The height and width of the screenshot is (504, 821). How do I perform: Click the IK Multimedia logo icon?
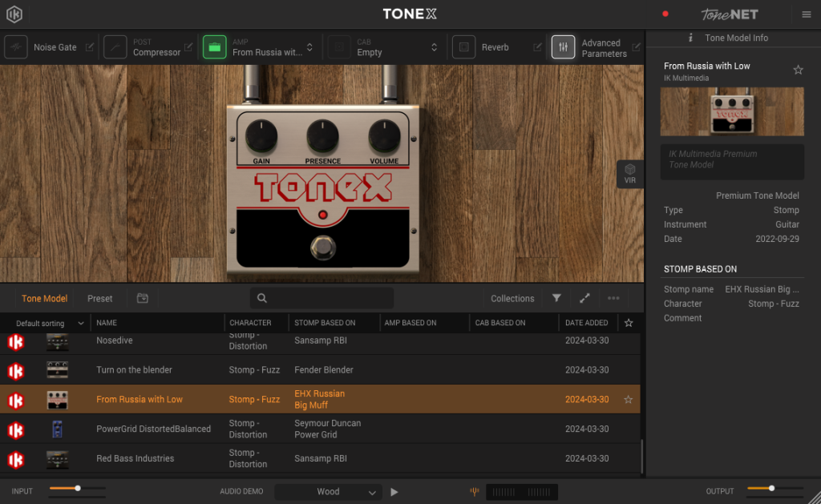tap(14, 14)
